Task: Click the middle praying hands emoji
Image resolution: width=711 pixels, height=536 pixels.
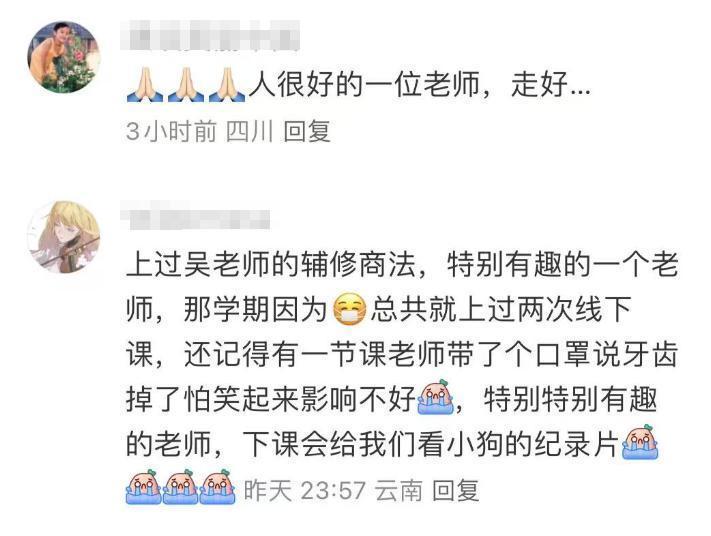Action: pos(185,84)
